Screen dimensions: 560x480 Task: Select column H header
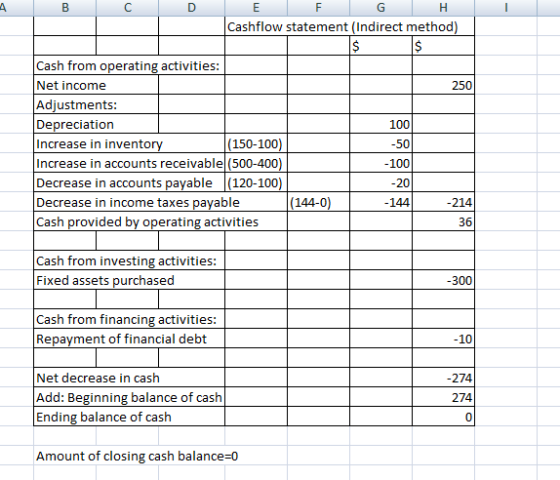coord(444,8)
